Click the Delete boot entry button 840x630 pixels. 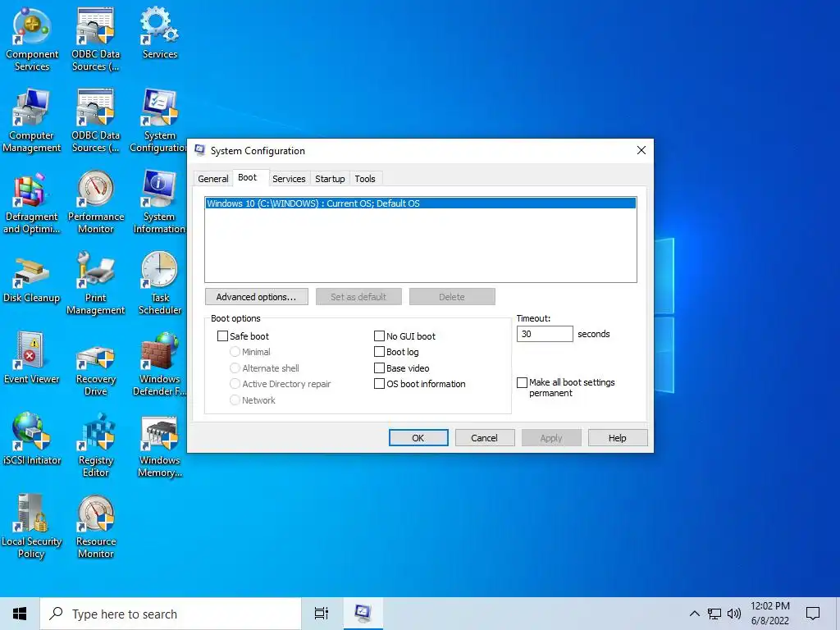point(452,297)
